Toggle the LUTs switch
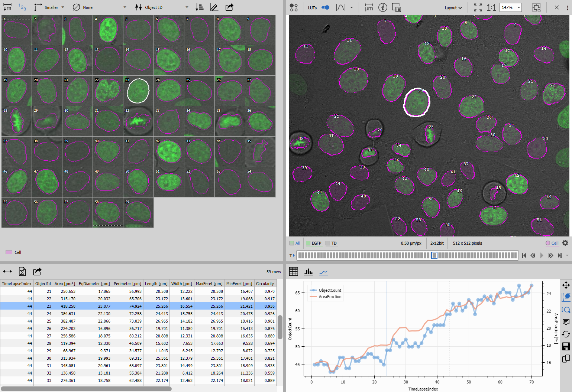Image resolution: width=572 pixels, height=392 pixels. point(325,7)
